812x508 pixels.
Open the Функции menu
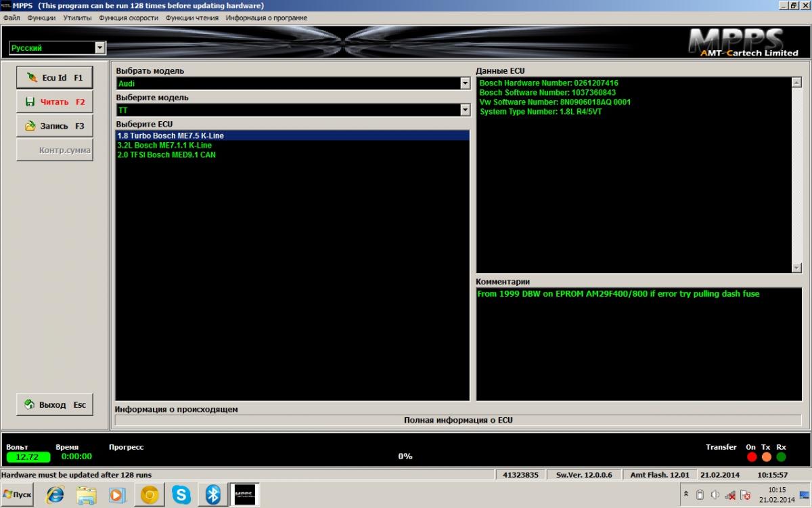pyautogui.click(x=41, y=18)
